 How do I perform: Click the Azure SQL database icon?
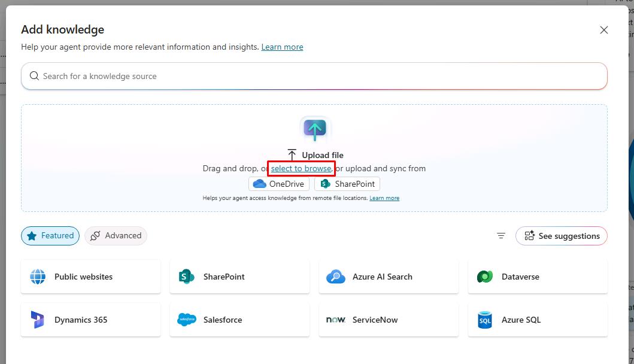pos(485,320)
